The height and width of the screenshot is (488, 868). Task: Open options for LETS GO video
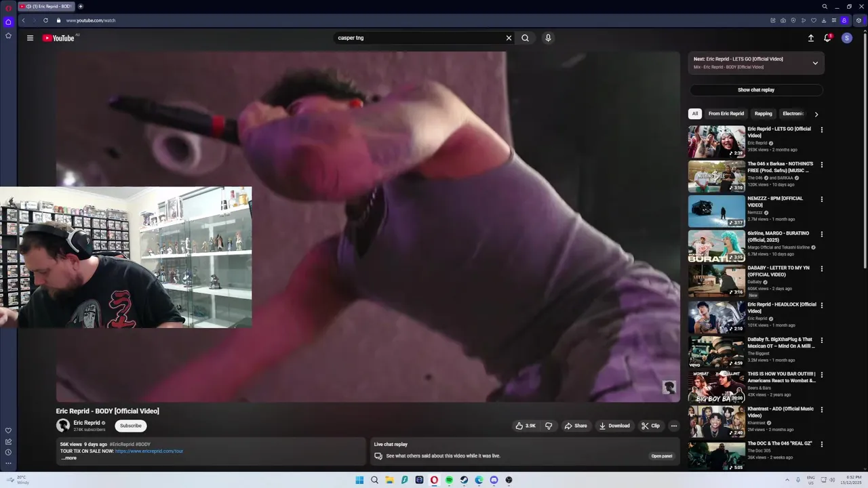tap(822, 129)
